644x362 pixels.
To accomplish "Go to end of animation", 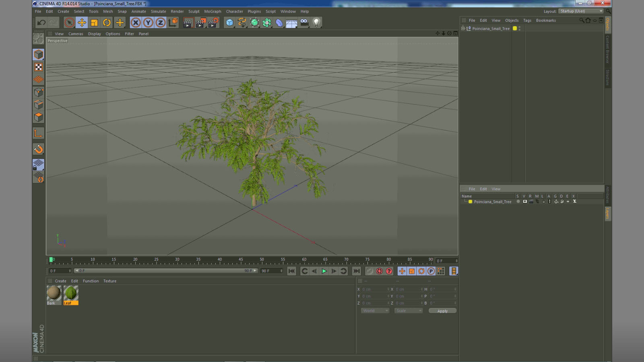I will [x=356, y=271].
